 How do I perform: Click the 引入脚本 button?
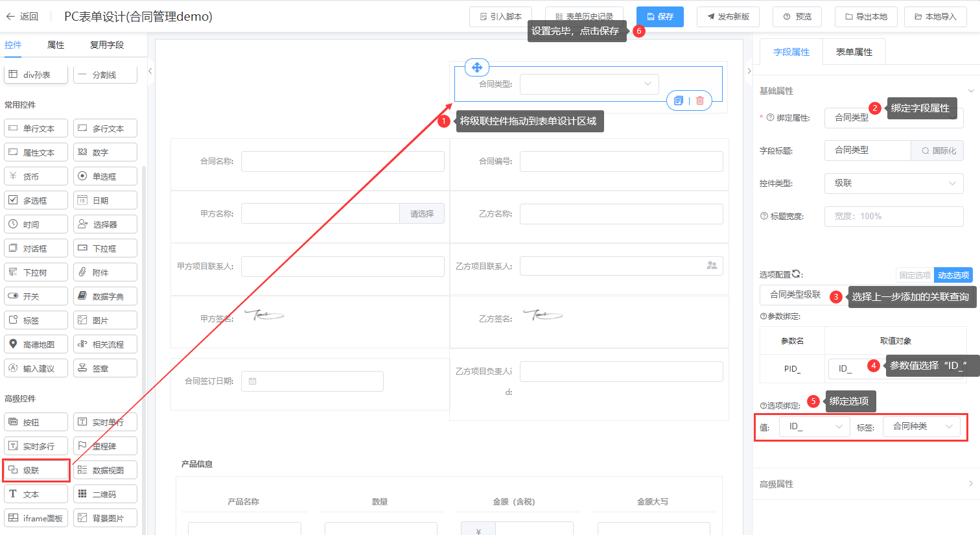[x=501, y=17]
